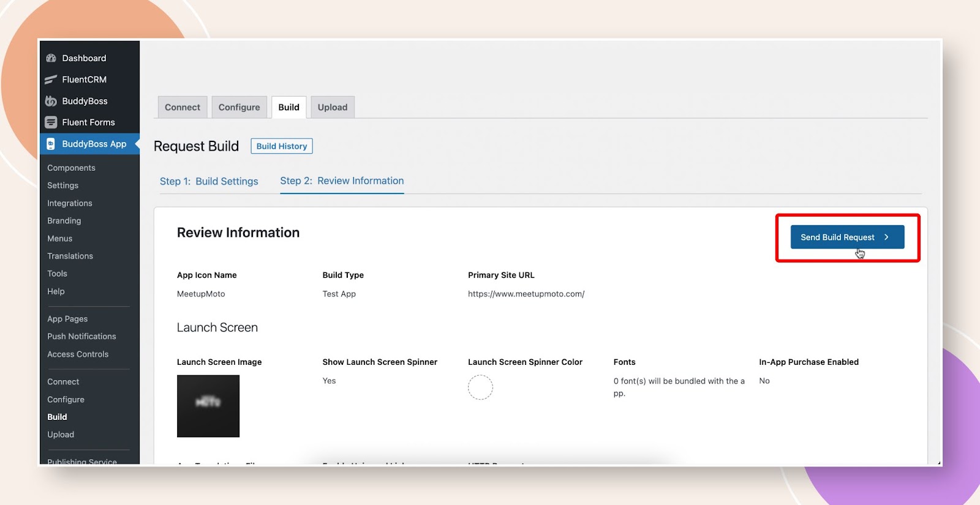Click the Test App build type value

tap(339, 294)
